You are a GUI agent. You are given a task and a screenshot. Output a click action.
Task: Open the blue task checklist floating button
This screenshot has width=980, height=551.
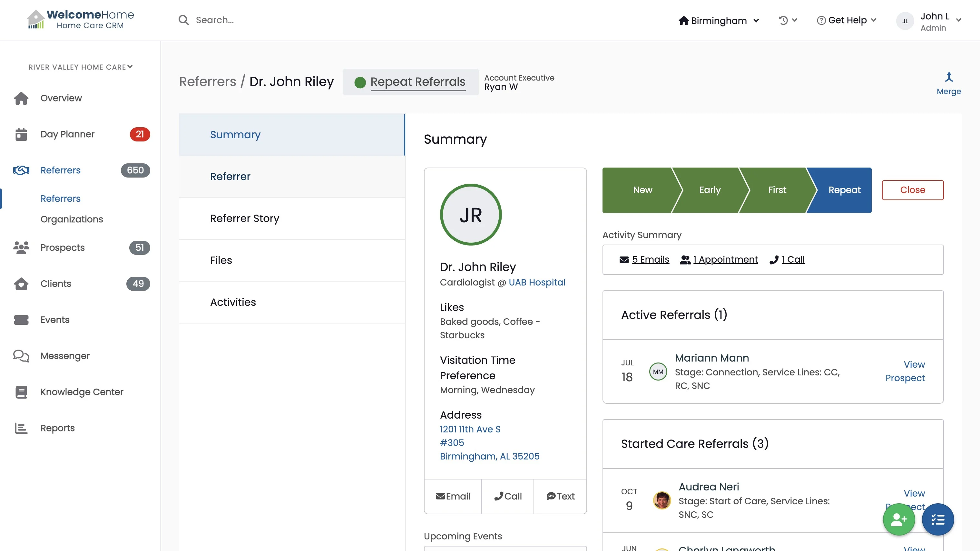click(937, 519)
